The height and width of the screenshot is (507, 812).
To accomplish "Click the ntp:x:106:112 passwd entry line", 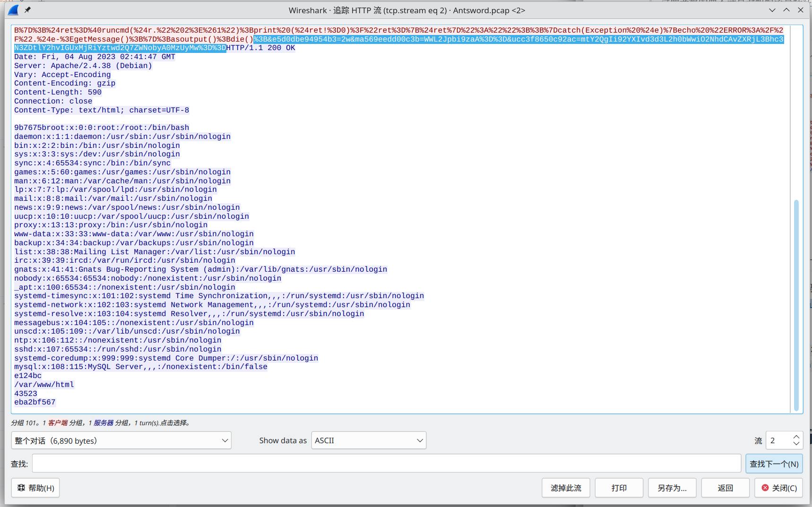I will tap(118, 340).
